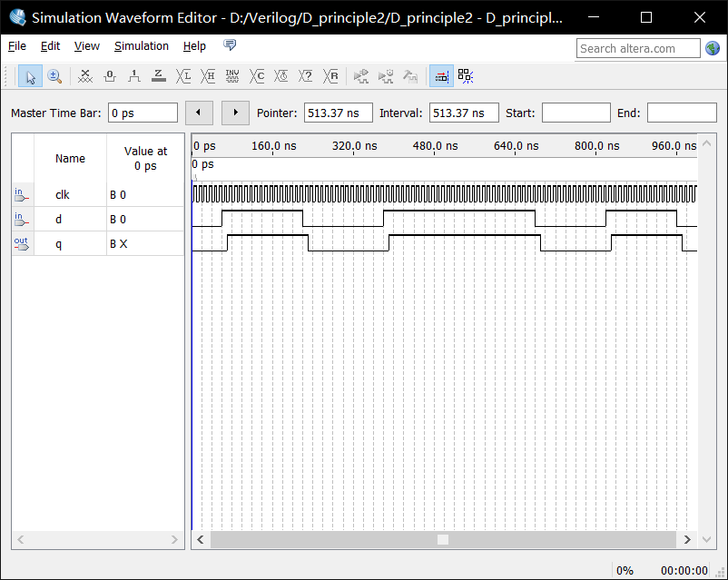Viewport: 728px width, 580px height.
Task: Click the 800.0 ns timeline mark
Action: click(596, 146)
